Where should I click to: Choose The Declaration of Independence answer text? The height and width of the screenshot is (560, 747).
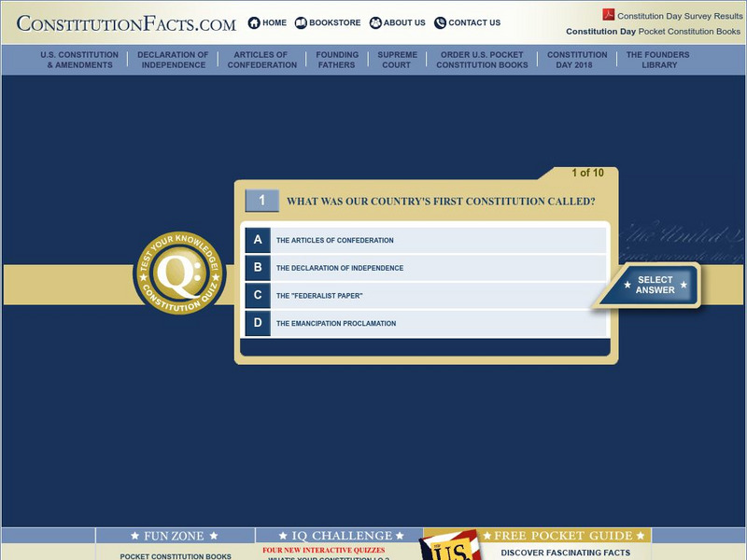(x=340, y=268)
